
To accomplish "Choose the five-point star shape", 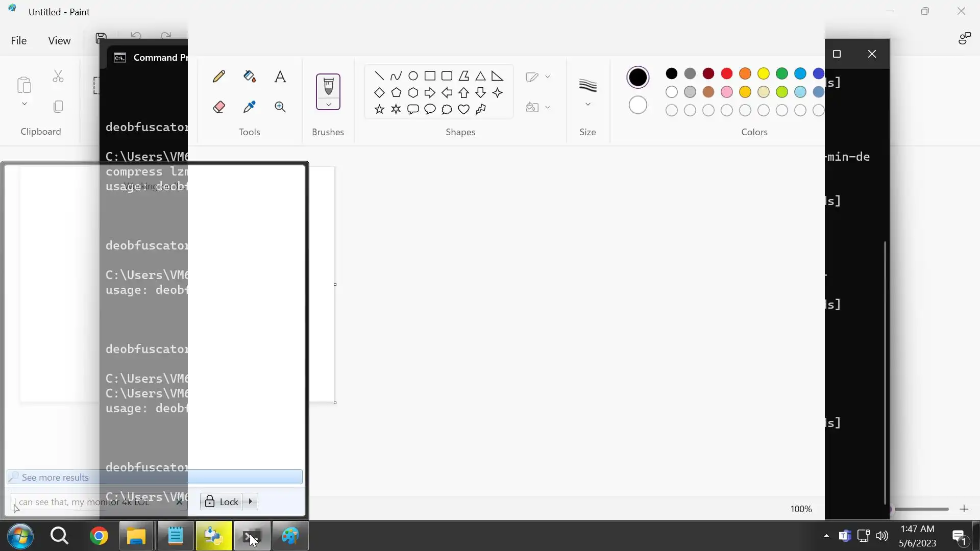I will pyautogui.click(x=379, y=109).
